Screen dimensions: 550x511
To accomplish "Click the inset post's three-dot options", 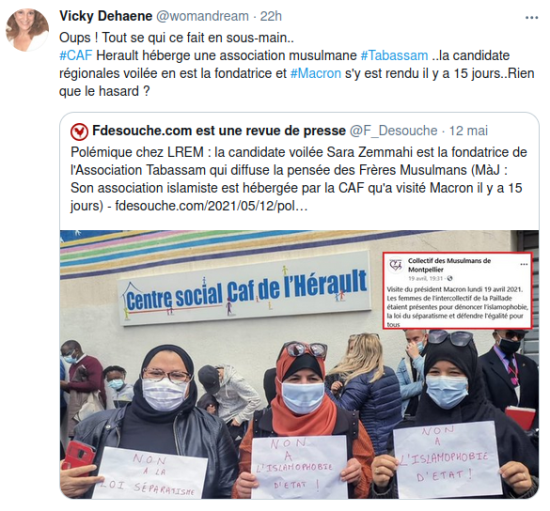I will pos(524,264).
